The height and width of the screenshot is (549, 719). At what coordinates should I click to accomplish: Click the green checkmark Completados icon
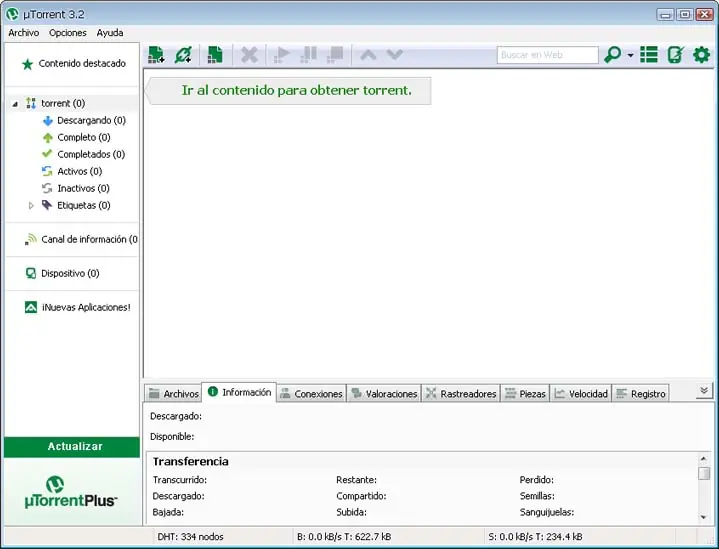coord(47,154)
